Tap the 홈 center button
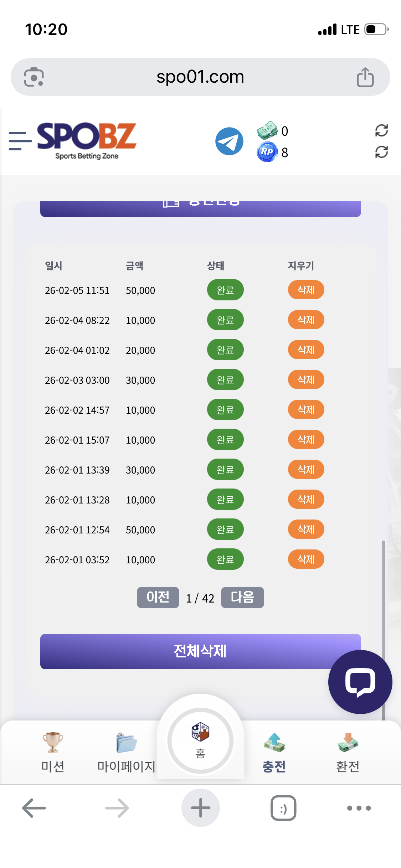401x868 pixels. 200,740
